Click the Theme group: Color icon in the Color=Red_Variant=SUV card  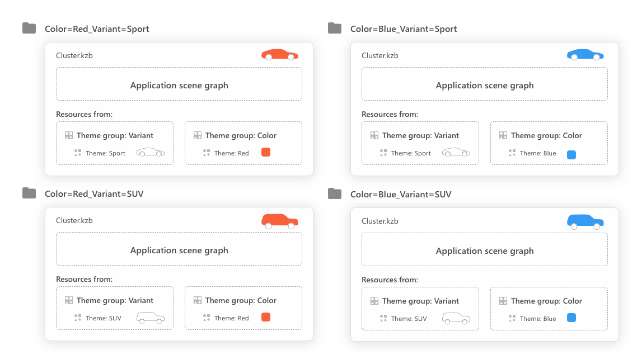click(198, 300)
